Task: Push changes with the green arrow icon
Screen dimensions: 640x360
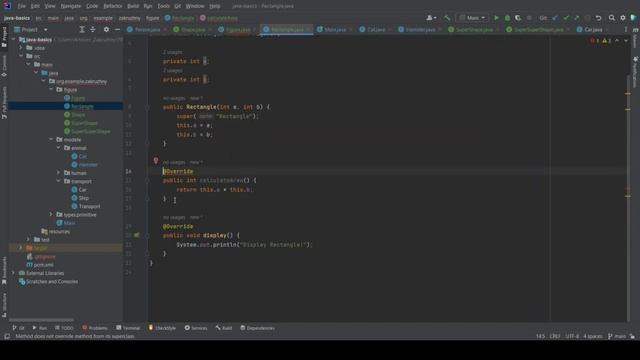Action: tap(576, 18)
